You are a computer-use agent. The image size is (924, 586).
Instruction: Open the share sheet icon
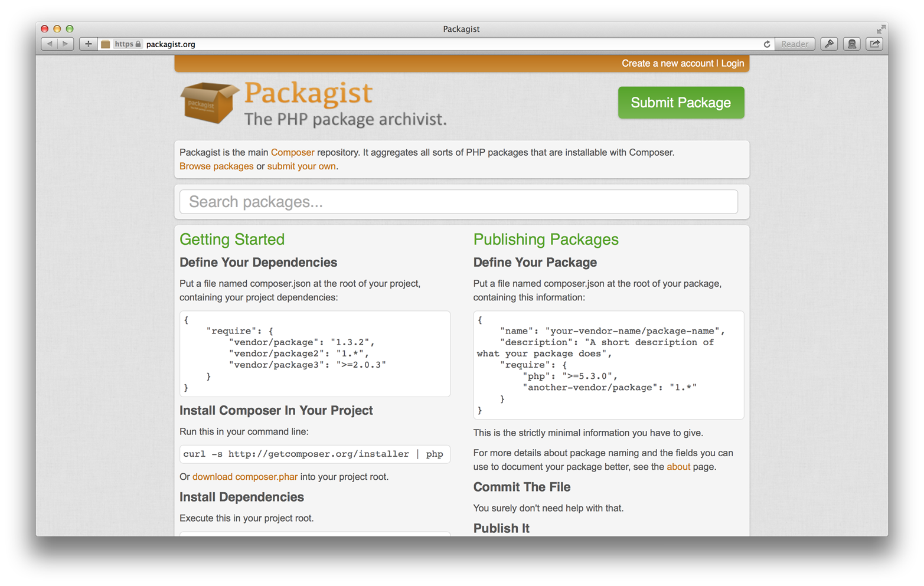coord(874,44)
